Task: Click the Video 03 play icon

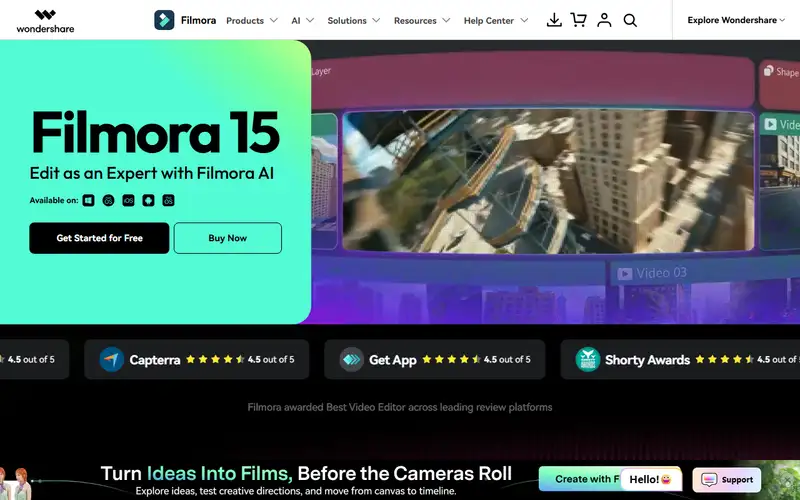Action: point(624,274)
